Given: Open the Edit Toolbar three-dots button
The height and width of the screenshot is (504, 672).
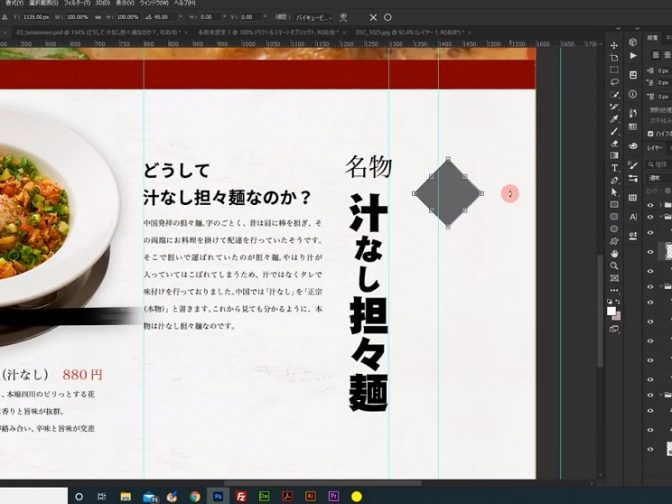Looking at the screenshot, I should coord(614,290).
